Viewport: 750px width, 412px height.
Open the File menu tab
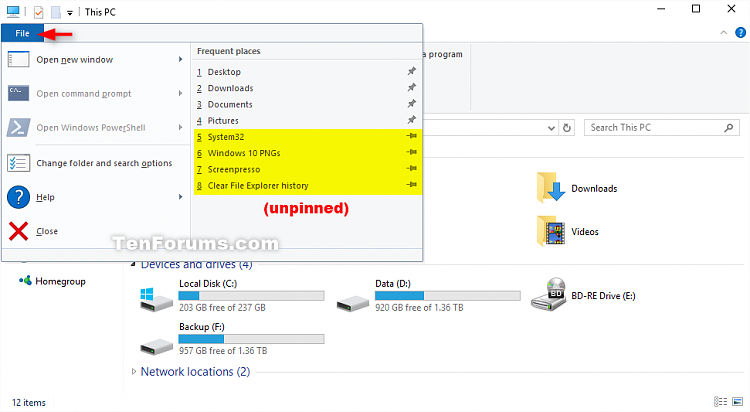pos(22,33)
